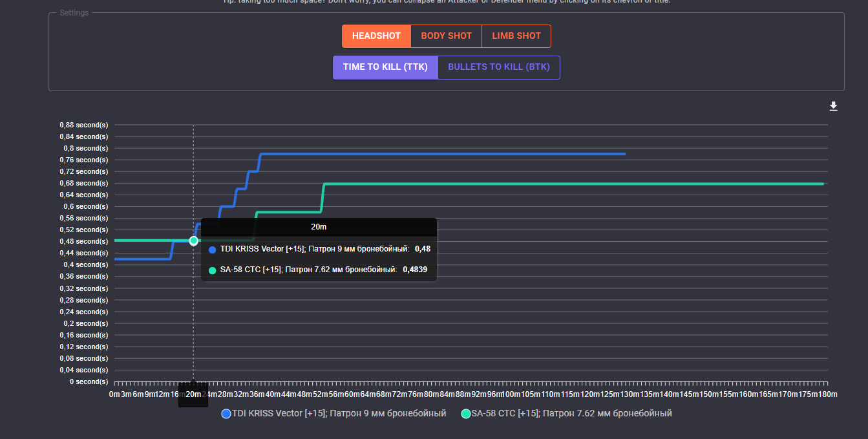The height and width of the screenshot is (439, 868).
Task: Click the "0,76 second(s)" axis label
Action: pos(84,160)
